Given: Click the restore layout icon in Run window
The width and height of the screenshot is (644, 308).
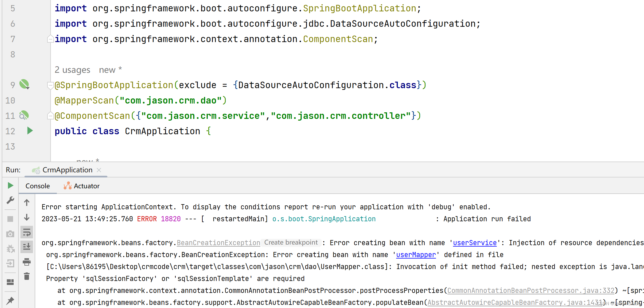Looking at the screenshot, I should point(10,282).
